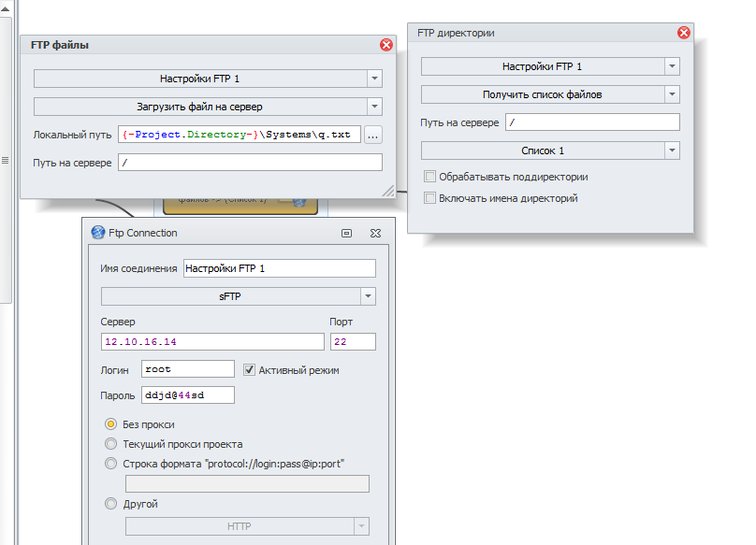Click the Сервер address field
Image resolution: width=756 pixels, height=545 pixels.
(212, 341)
